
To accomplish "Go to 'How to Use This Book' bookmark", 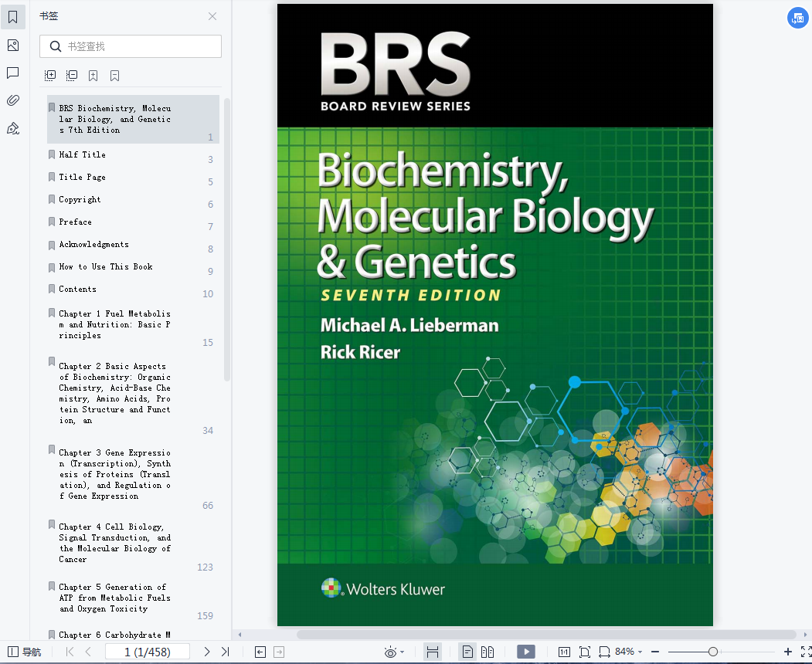I will (x=106, y=266).
